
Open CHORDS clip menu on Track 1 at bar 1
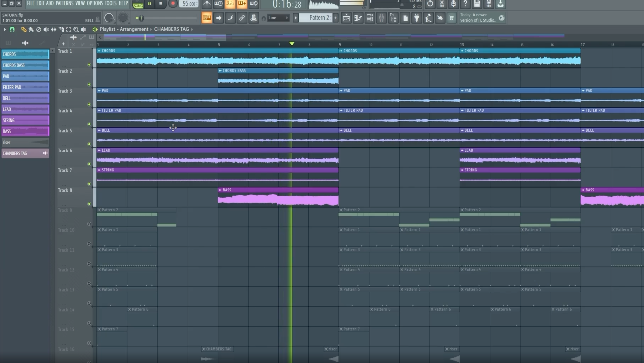[99, 51]
